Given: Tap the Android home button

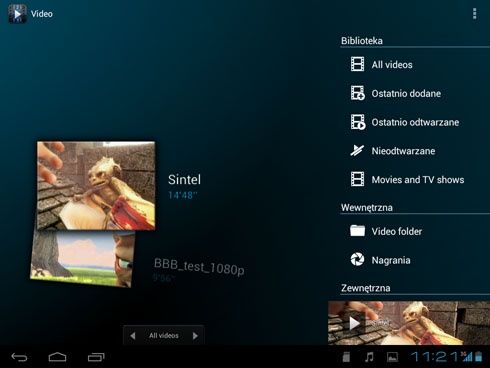Looking at the screenshot, I should 57,357.
